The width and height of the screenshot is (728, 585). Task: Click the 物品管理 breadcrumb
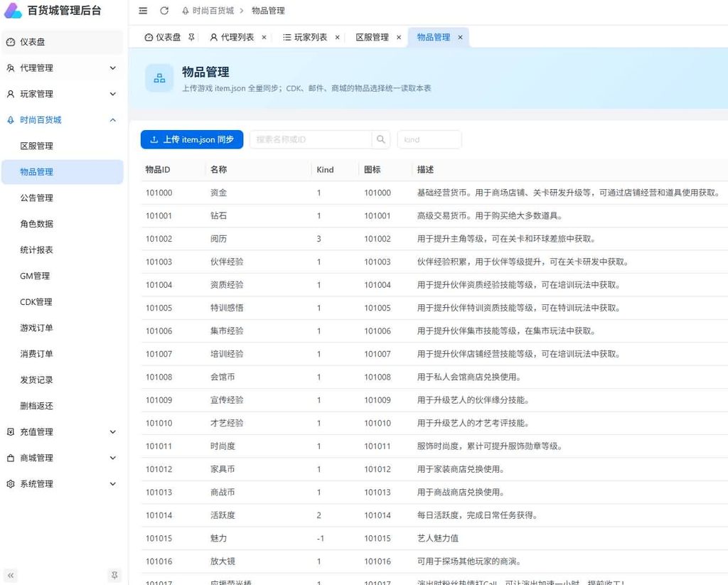click(x=268, y=11)
